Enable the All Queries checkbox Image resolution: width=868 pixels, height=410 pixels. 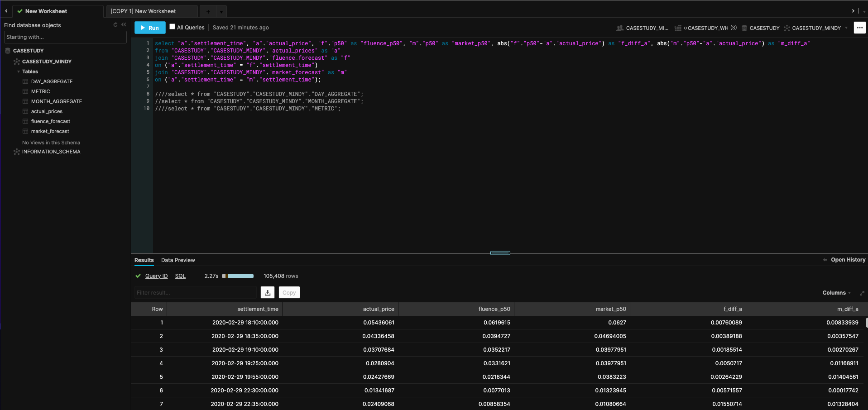172,27
